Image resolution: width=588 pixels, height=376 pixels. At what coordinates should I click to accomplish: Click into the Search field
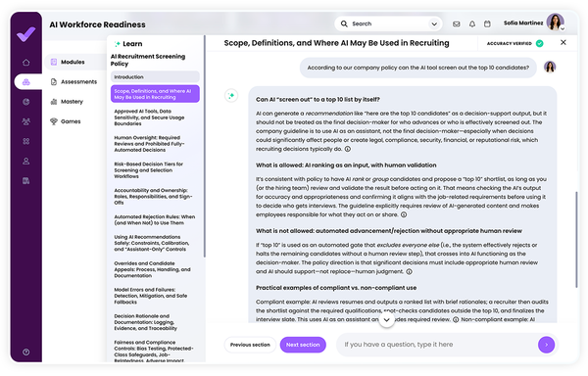389,23
